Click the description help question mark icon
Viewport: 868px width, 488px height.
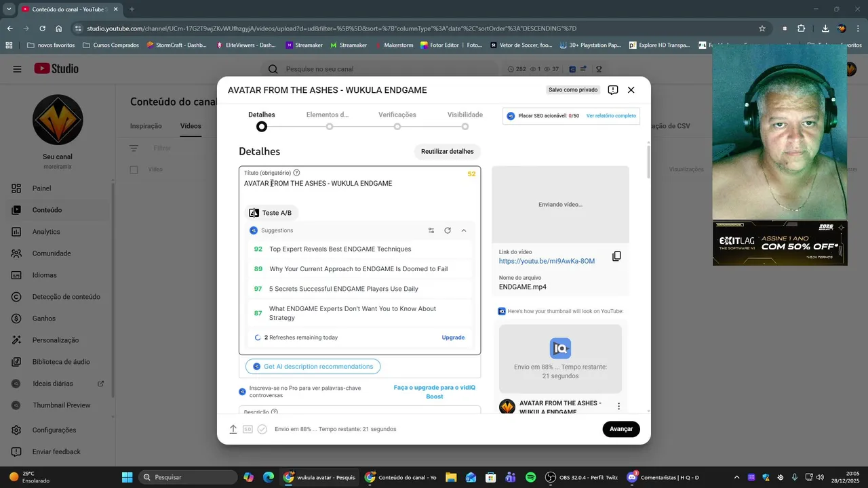pos(275,411)
